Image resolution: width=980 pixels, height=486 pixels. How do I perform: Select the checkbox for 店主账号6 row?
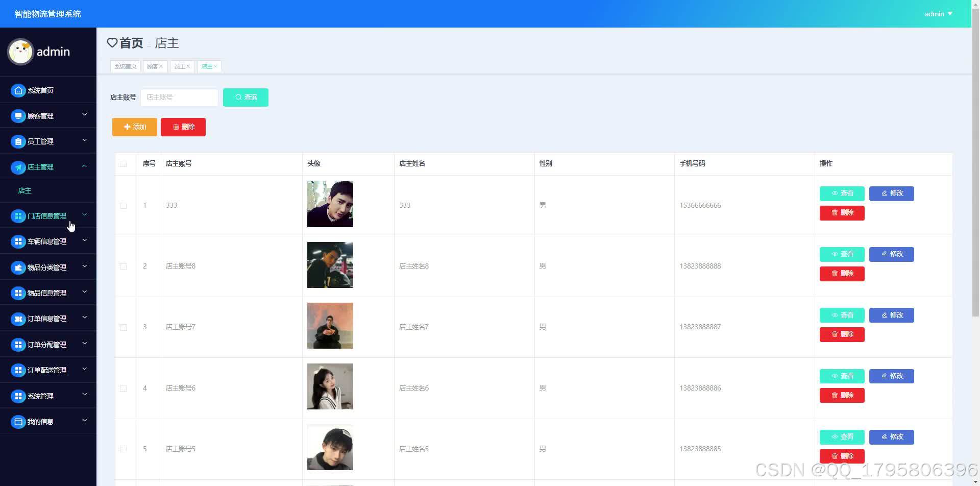coord(123,388)
